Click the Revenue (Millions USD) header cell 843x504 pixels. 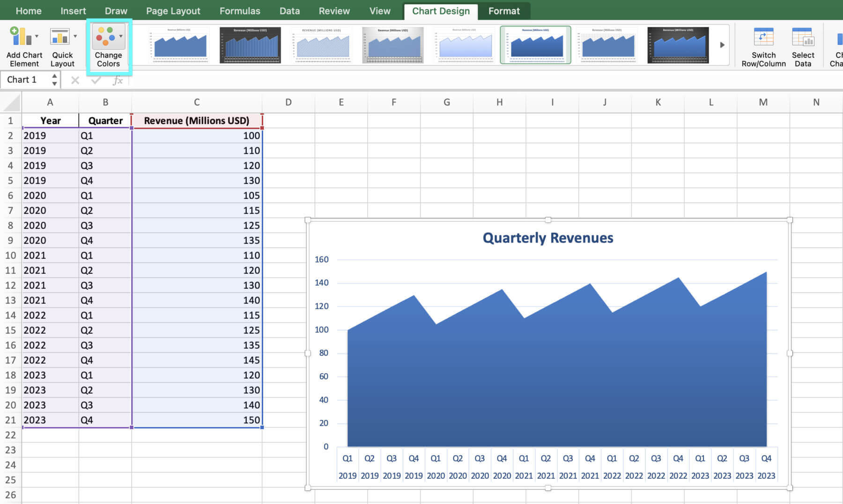tap(197, 121)
